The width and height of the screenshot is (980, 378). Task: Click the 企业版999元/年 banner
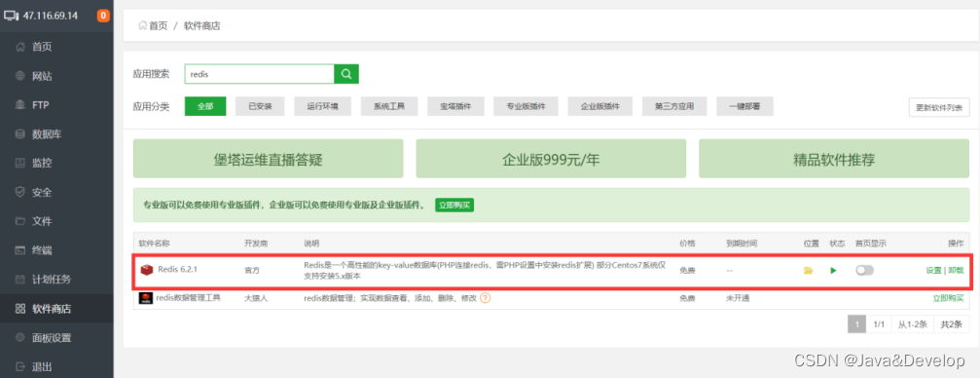pyautogui.click(x=551, y=159)
